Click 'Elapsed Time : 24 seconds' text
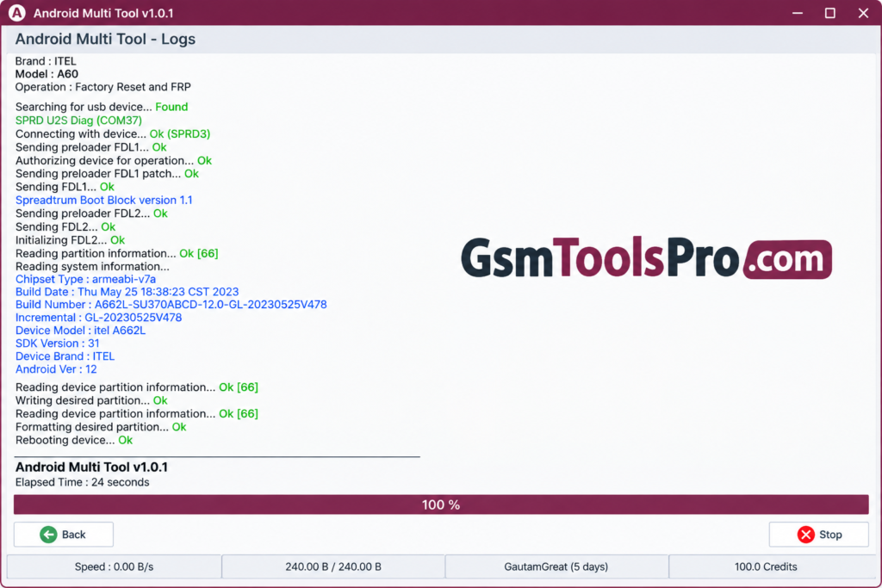882x588 pixels. tap(82, 482)
